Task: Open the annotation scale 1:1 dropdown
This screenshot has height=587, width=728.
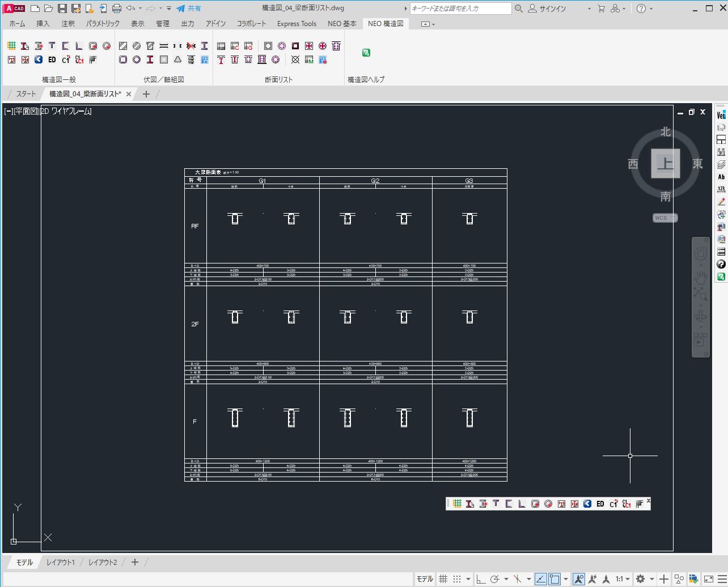Action: [623, 579]
